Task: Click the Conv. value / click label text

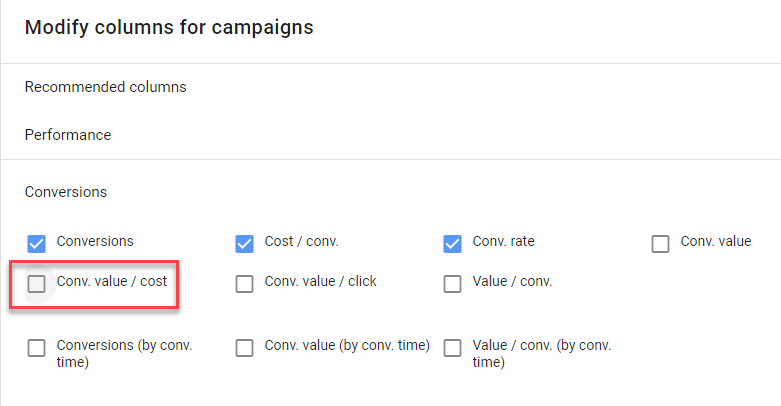Action: (320, 281)
